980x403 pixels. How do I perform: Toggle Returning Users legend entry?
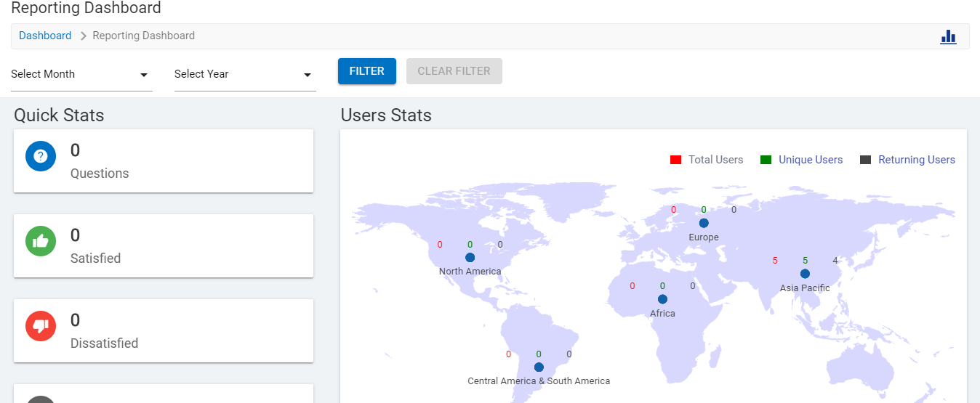click(916, 160)
